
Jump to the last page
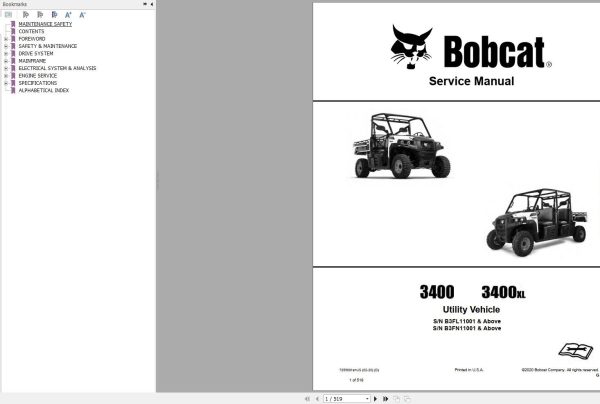[385, 399]
